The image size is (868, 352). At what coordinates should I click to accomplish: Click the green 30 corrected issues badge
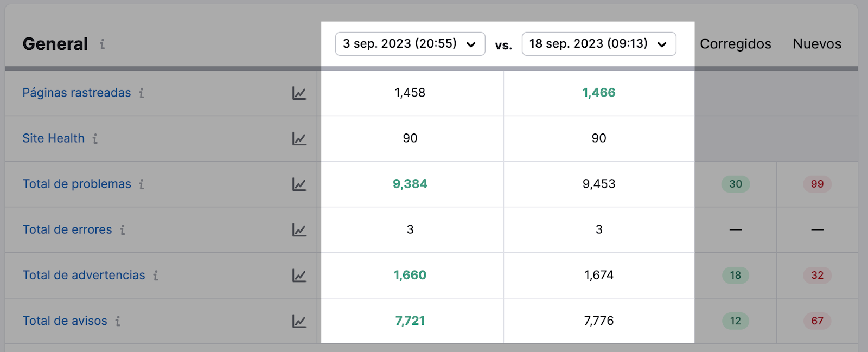[x=735, y=184]
